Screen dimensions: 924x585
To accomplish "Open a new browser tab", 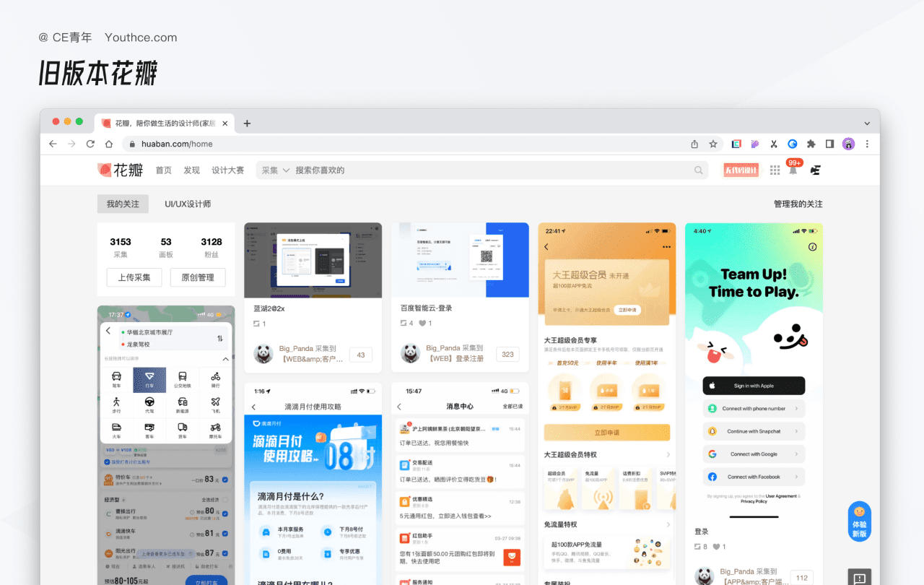I will coord(247,123).
